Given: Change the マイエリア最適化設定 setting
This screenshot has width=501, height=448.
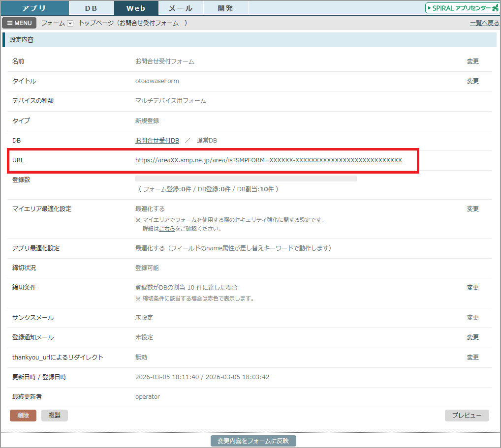Looking at the screenshot, I should point(472,209).
